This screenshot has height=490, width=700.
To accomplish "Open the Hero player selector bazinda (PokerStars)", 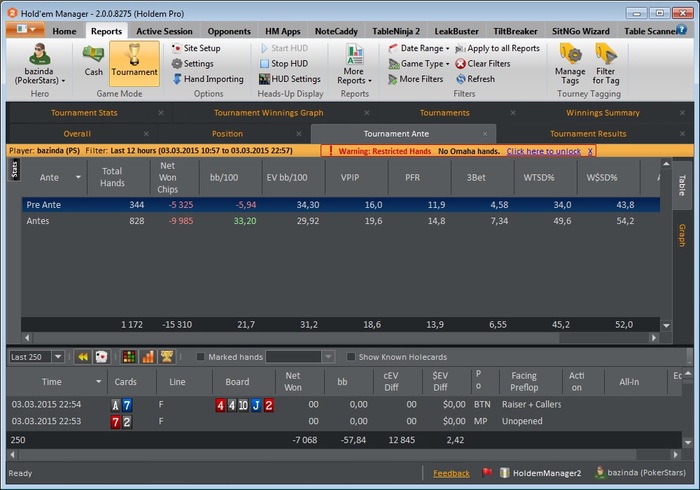I will [x=40, y=63].
